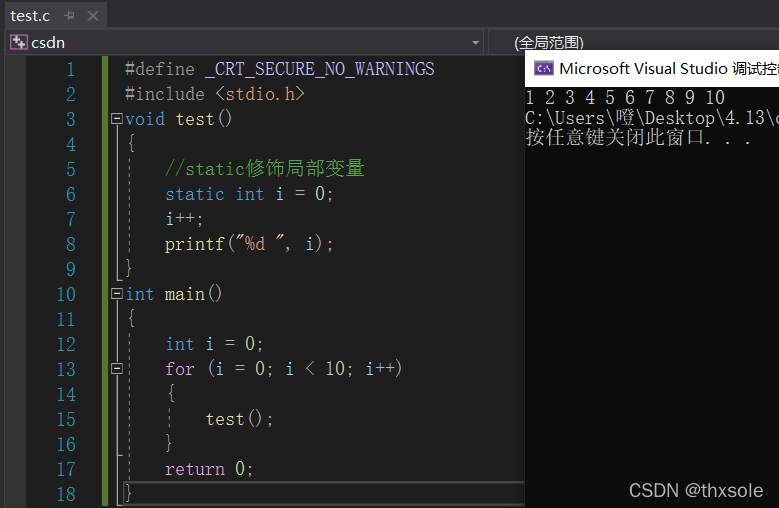Click the <stdio.h> include text
This screenshot has width=779, height=508.
click(260, 94)
